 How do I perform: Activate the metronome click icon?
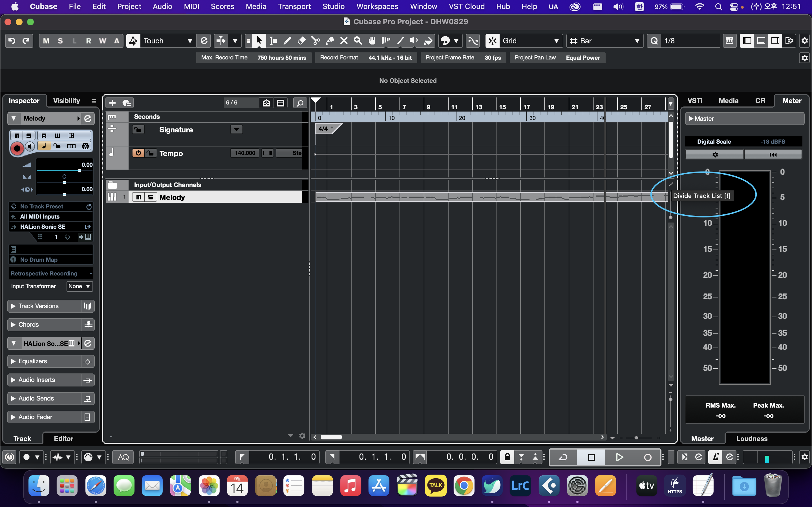point(715,457)
